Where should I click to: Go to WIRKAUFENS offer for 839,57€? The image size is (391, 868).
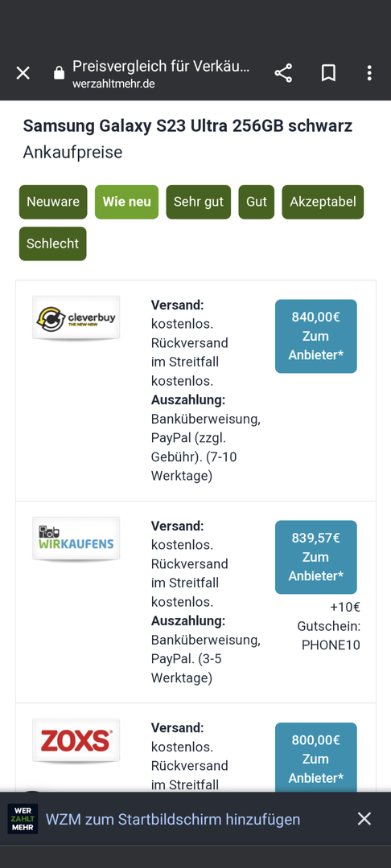pyautogui.click(x=315, y=557)
